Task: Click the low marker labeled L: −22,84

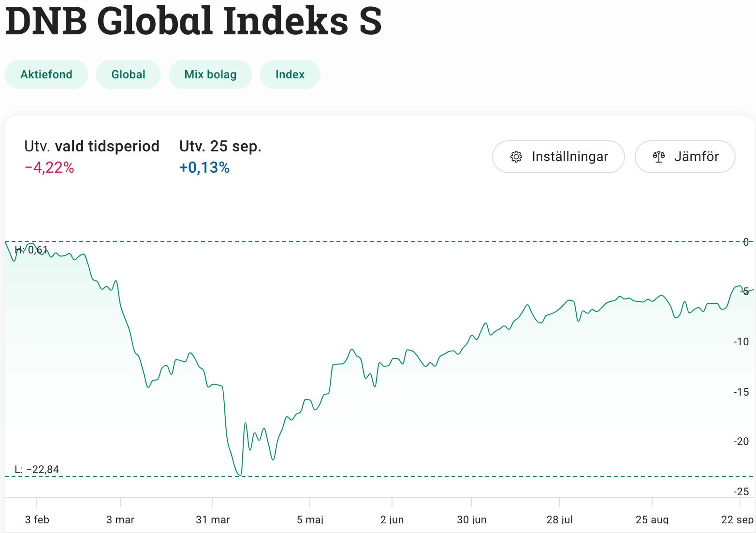Action: pyautogui.click(x=37, y=469)
